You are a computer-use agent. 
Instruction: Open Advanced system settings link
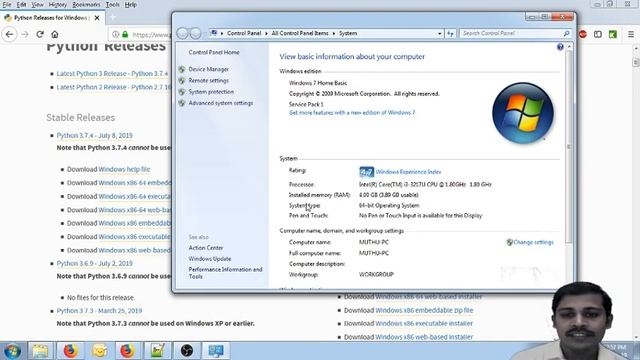tap(221, 103)
